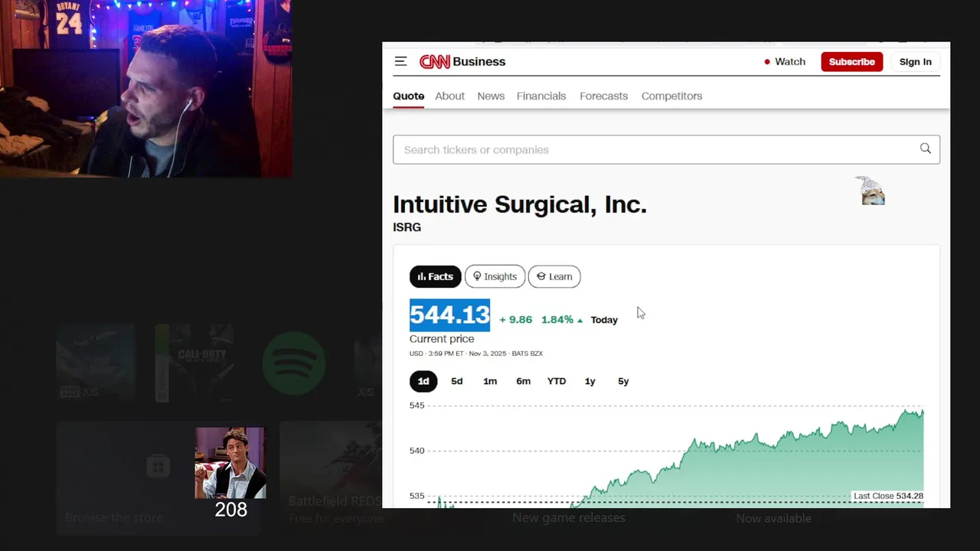This screenshot has height=551, width=980.
Task: Click the hooded dog emote image
Action: pos(871,191)
